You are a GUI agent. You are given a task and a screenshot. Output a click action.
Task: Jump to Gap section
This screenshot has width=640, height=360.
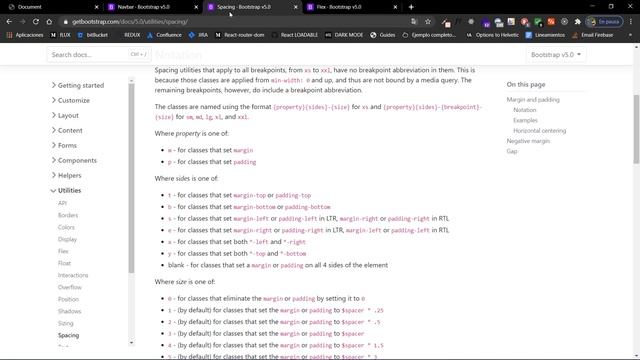point(512,151)
